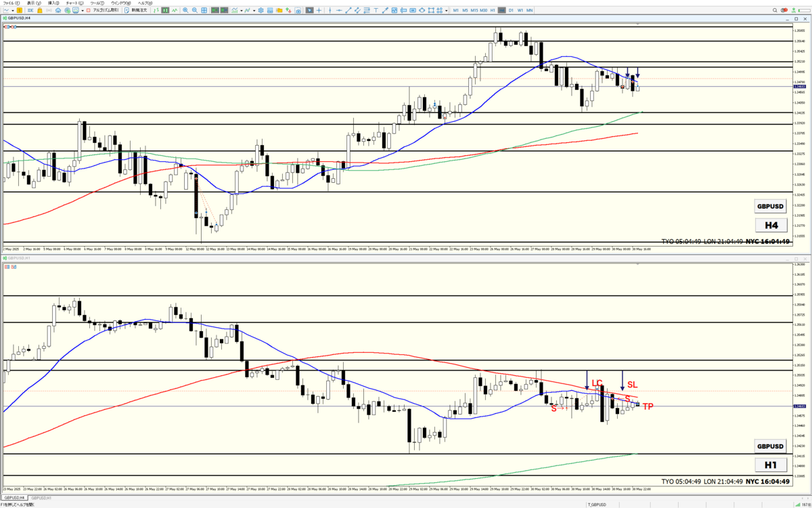Switch timeframe to H4
This screenshot has height=508, width=812.
point(502,10)
